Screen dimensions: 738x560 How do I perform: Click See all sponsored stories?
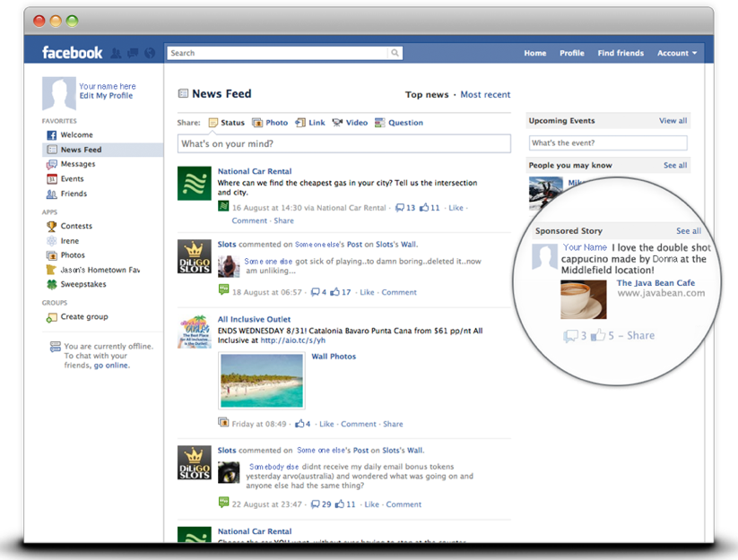coord(689,231)
